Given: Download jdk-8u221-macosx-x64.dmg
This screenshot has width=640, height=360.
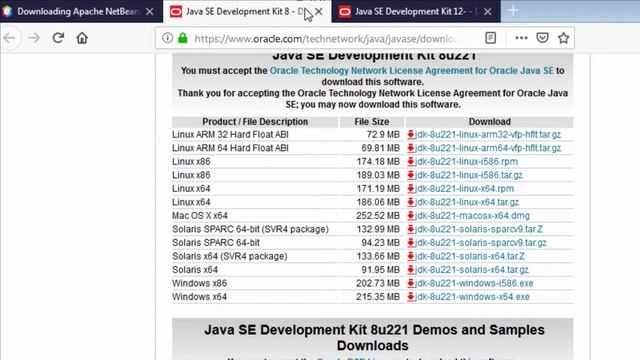Looking at the screenshot, I should [x=472, y=216].
